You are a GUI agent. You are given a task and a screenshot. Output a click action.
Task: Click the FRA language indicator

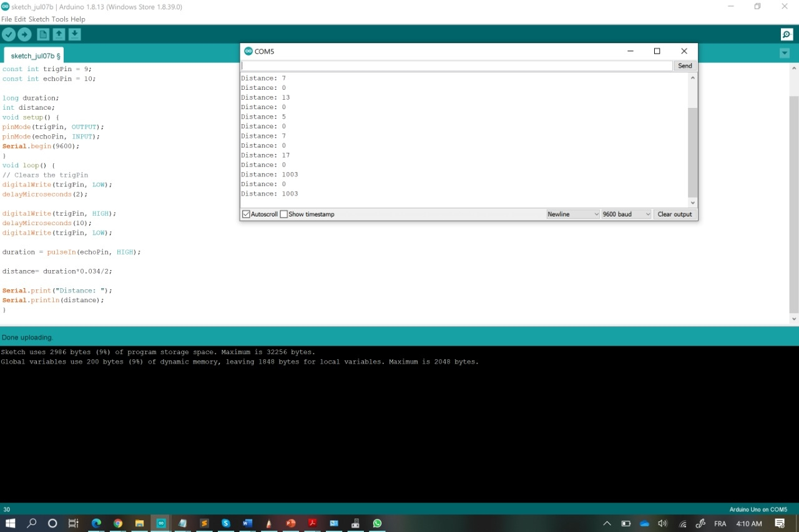tap(720, 524)
